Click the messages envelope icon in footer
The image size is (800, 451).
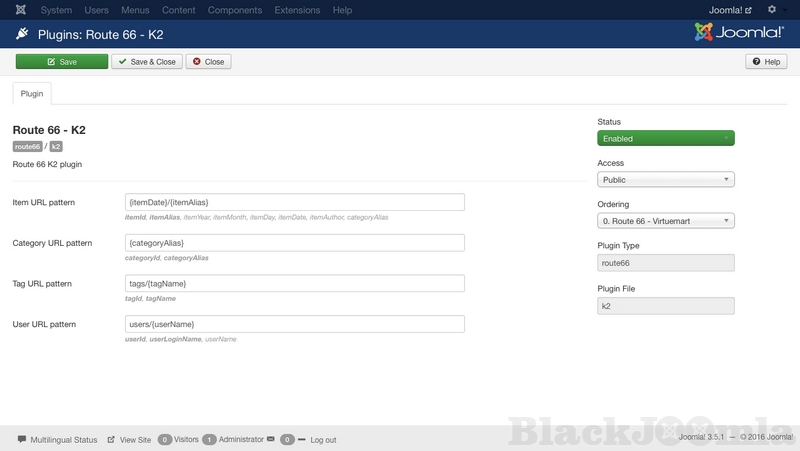(x=271, y=440)
